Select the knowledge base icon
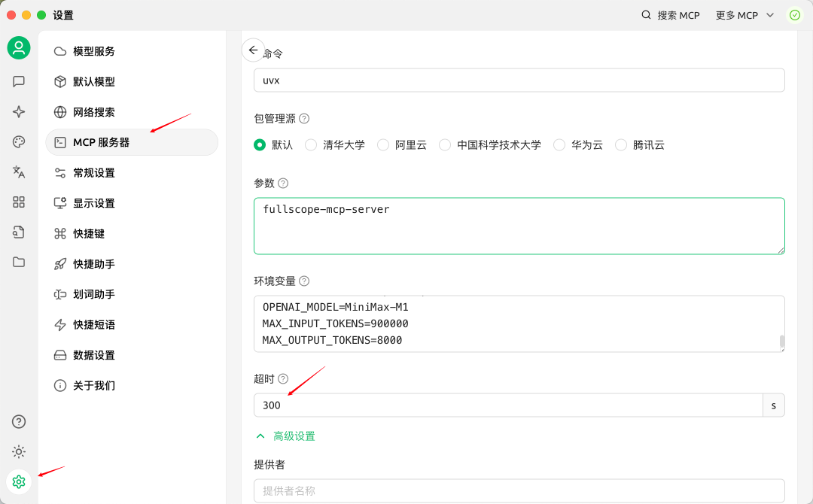The height and width of the screenshot is (504, 813). tap(19, 232)
